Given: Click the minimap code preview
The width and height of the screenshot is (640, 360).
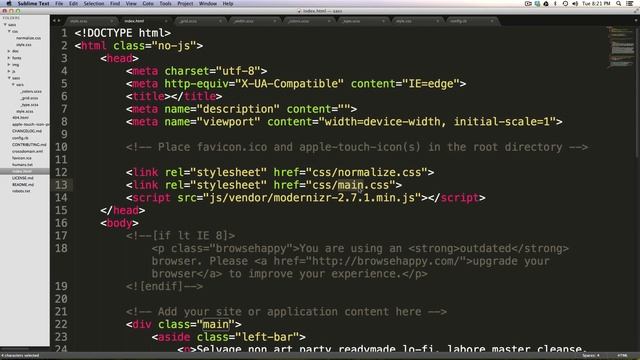Looking at the screenshot, I should tap(620, 47).
